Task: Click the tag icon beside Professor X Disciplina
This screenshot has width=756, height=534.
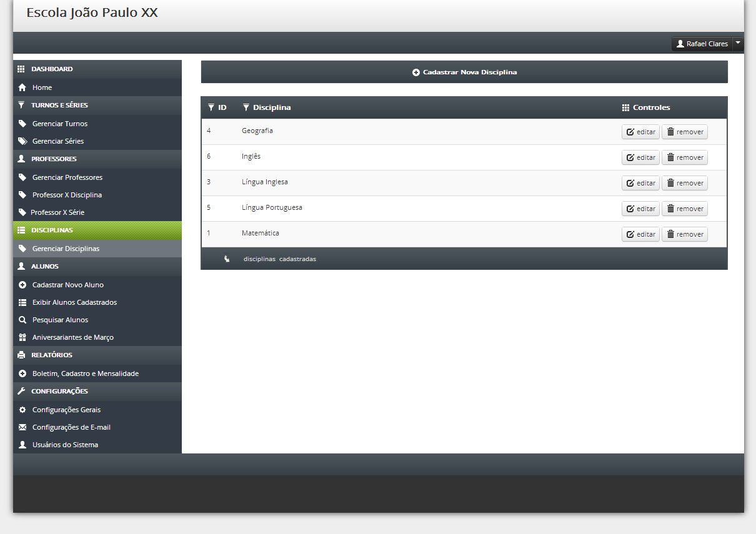Action: [x=22, y=195]
